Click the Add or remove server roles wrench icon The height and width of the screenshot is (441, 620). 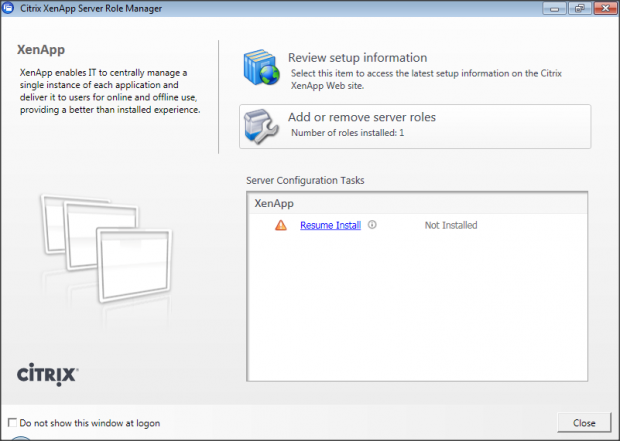coord(261,127)
